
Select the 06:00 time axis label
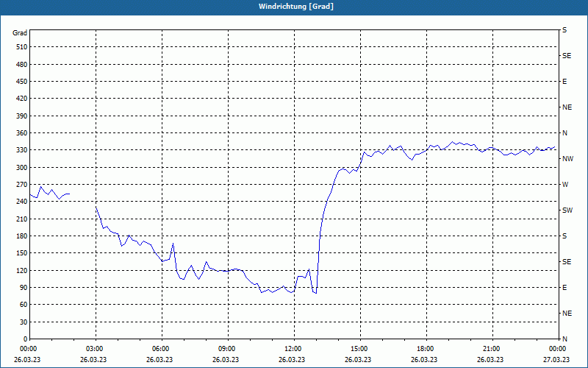(160, 349)
